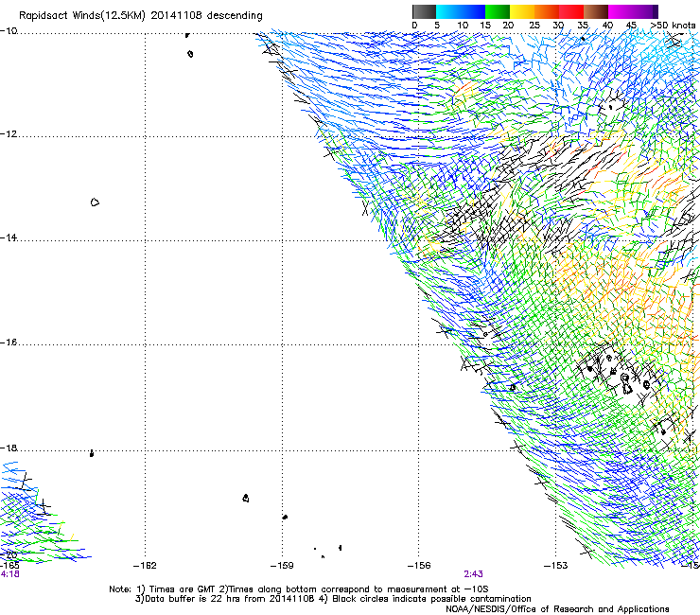Click the longitude label '-153'

[x=556, y=566]
